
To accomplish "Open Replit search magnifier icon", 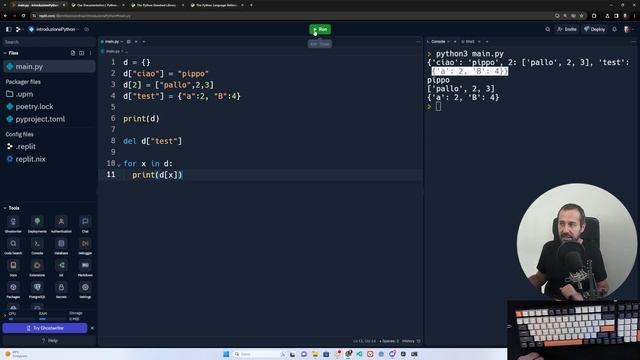I will tap(547, 29).
